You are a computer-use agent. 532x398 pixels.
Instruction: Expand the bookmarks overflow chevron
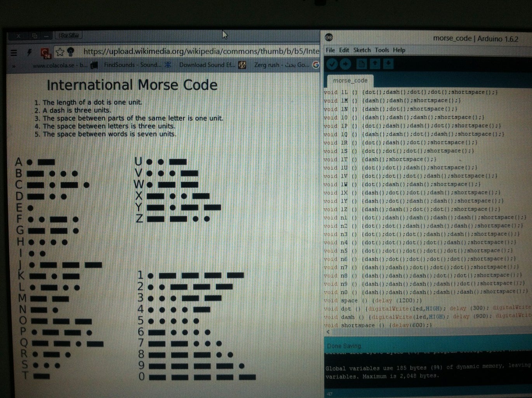tap(13, 65)
